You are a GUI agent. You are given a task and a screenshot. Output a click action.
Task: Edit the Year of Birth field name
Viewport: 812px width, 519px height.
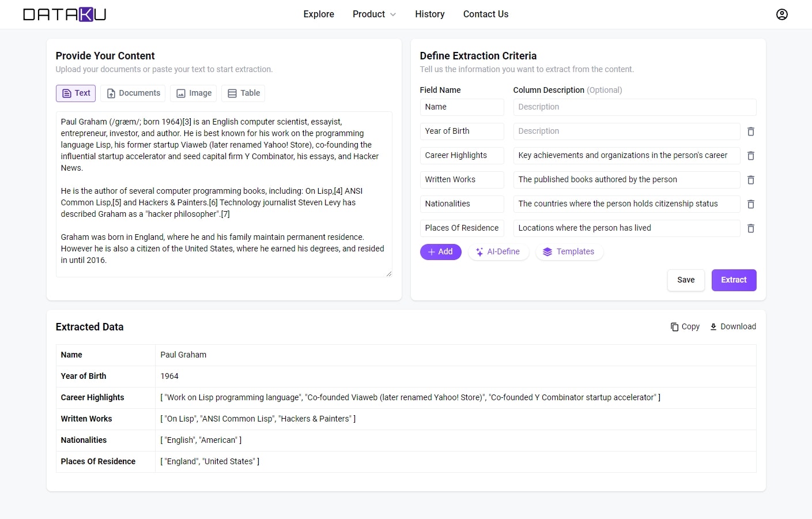coord(462,131)
